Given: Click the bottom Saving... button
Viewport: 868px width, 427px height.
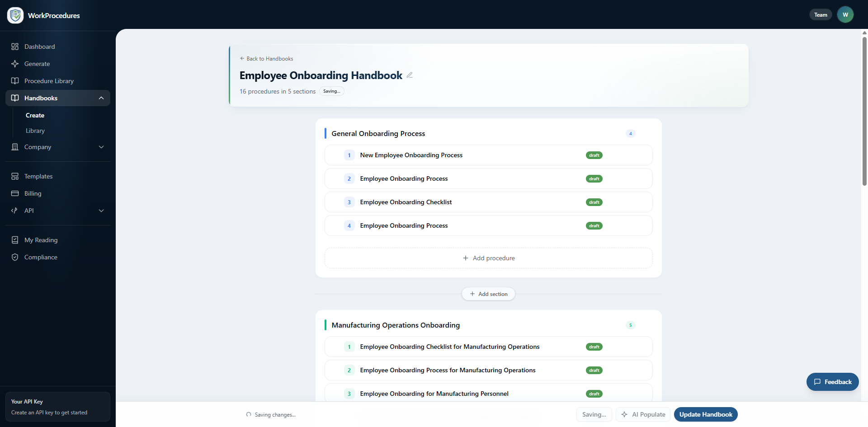Looking at the screenshot, I should 594,414.
